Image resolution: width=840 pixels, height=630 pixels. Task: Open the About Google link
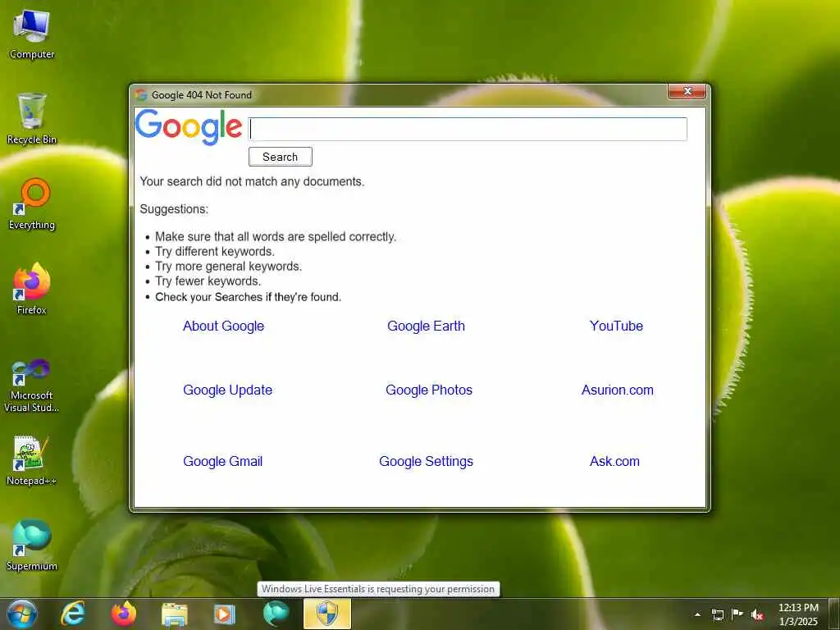tap(223, 326)
